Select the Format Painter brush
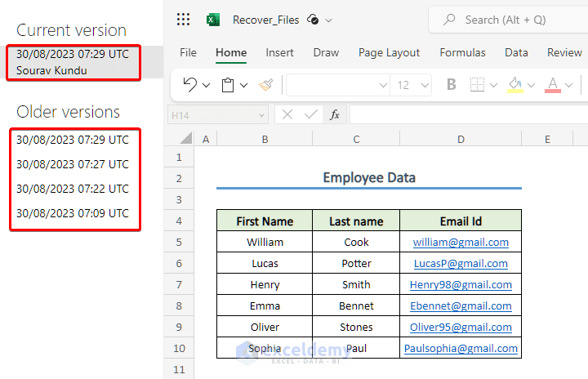The width and height of the screenshot is (588, 379). coord(265,84)
